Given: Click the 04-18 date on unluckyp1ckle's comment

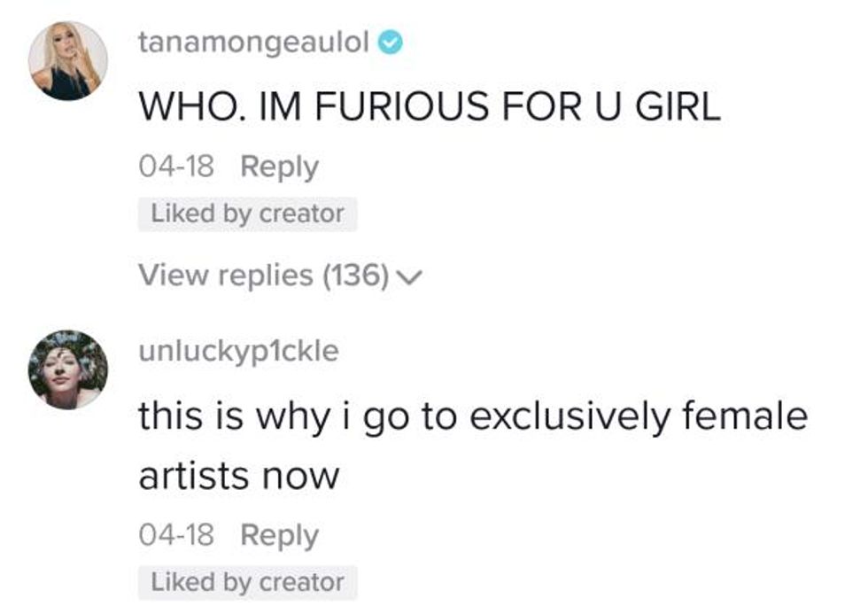Looking at the screenshot, I should pos(177,535).
